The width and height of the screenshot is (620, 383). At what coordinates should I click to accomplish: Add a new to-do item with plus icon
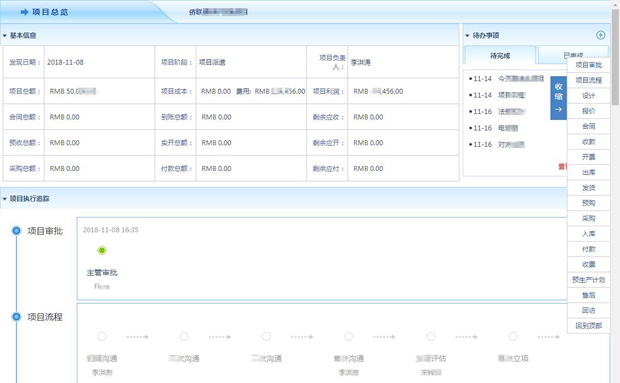[x=600, y=35]
